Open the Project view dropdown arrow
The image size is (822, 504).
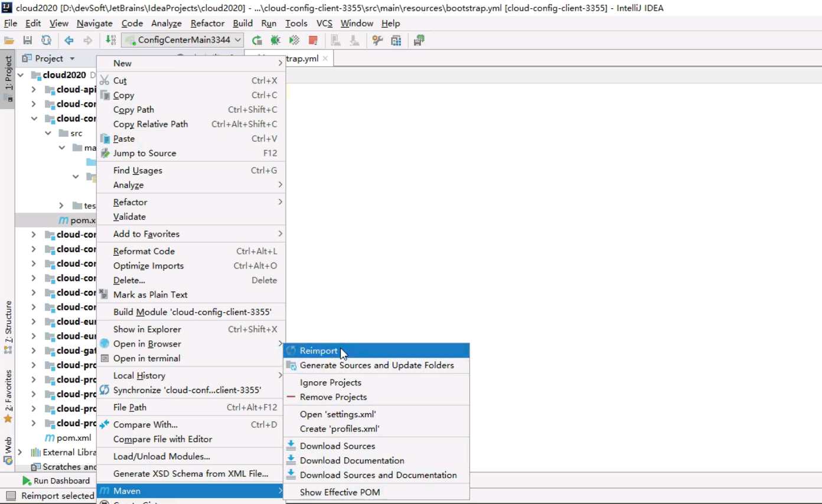click(x=72, y=58)
